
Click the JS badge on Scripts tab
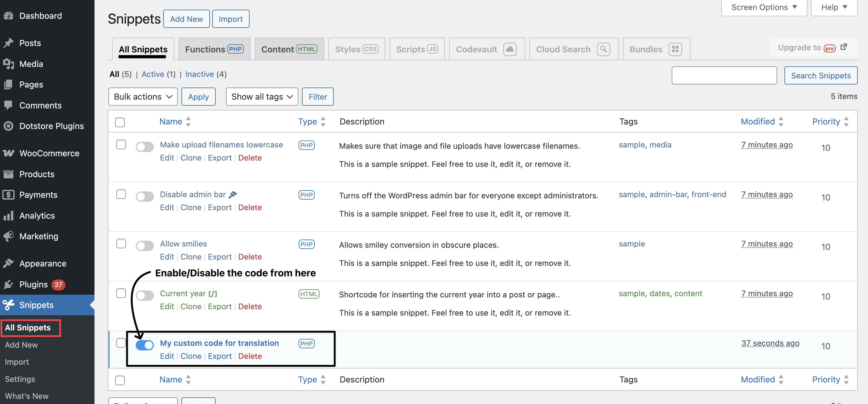point(432,49)
